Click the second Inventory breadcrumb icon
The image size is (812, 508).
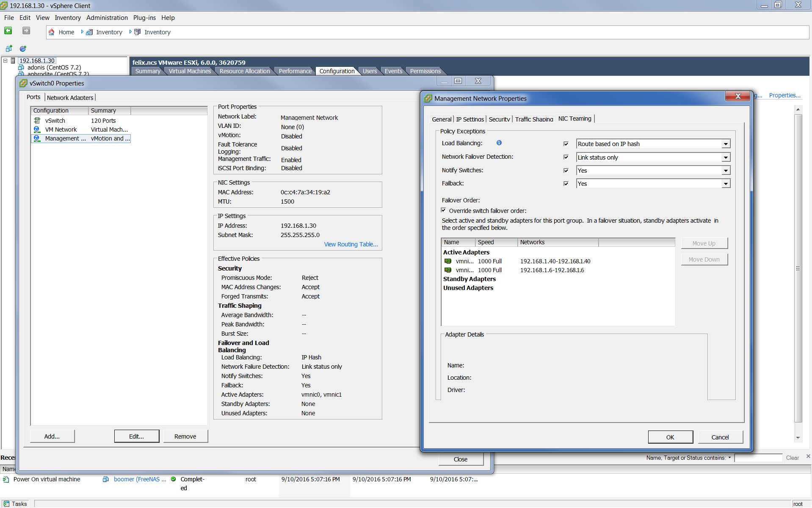[x=138, y=32]
